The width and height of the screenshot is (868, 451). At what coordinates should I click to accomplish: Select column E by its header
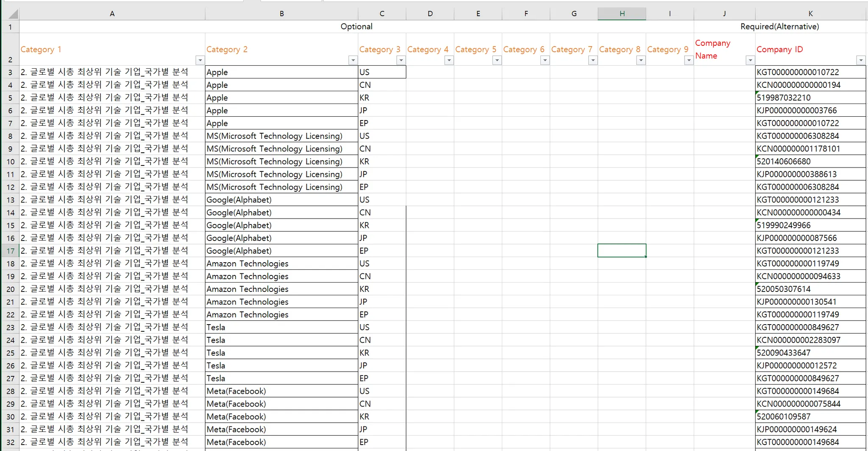tap(478, 14)
